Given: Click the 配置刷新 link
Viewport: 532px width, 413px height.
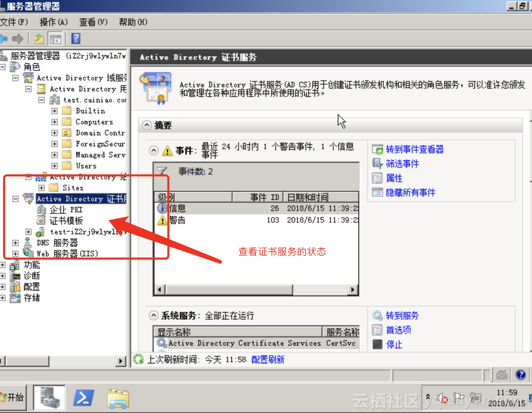Looking at the screenshot, I should pyautogui.click(x=268, y=359).
